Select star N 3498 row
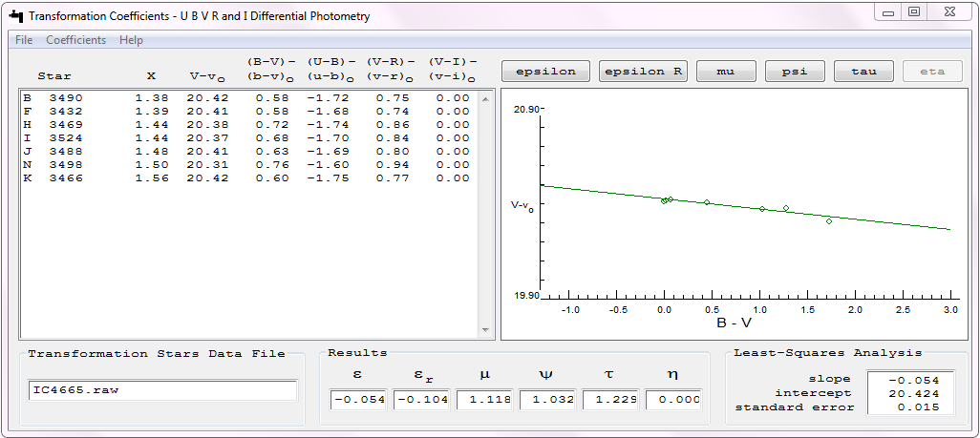 click(x=248, y=165)
